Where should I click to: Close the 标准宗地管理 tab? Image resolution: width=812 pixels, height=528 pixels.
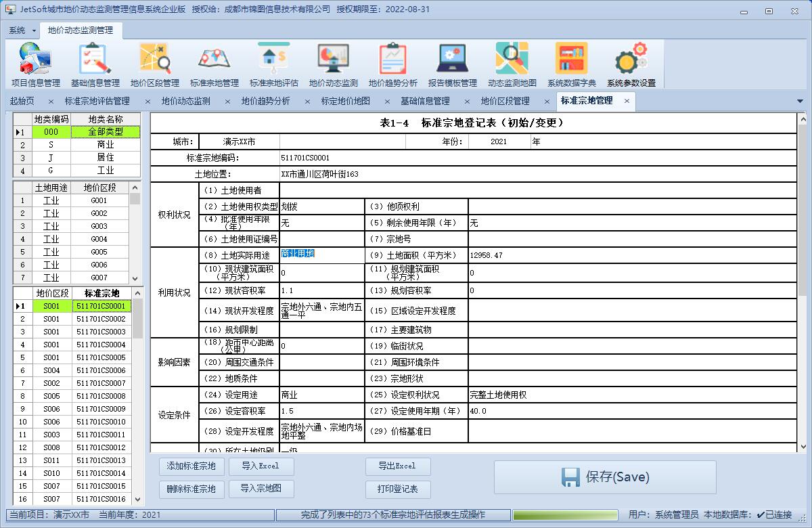click(627, 101)
